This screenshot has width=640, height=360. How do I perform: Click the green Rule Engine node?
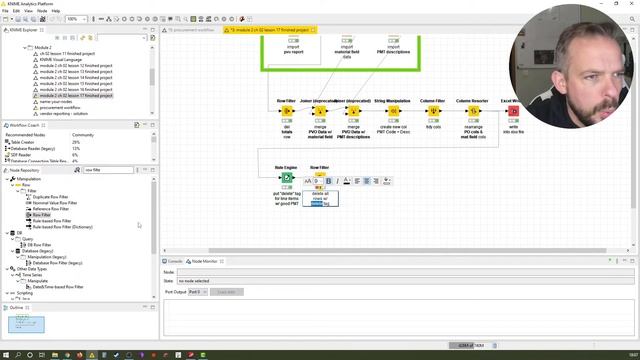[x=287, y=178]
